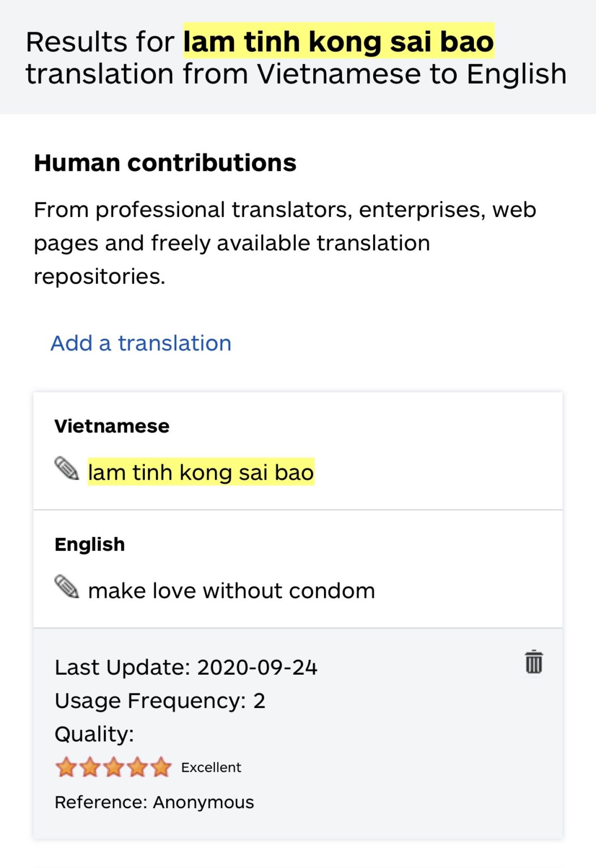
Task: Select the first quality rating star
Action: click(x=66, y=767)
